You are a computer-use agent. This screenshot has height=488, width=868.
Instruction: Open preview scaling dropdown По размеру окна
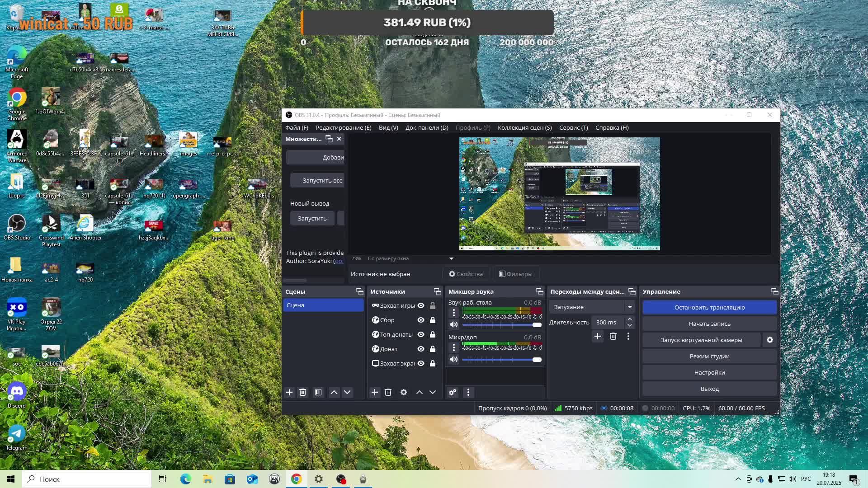(451, 258)
